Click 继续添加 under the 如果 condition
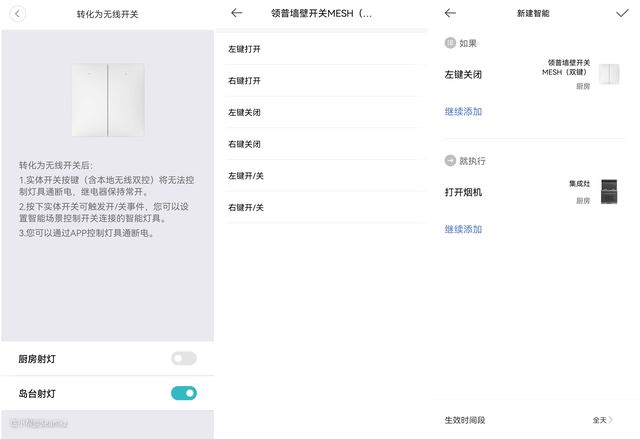 point(463,112)
